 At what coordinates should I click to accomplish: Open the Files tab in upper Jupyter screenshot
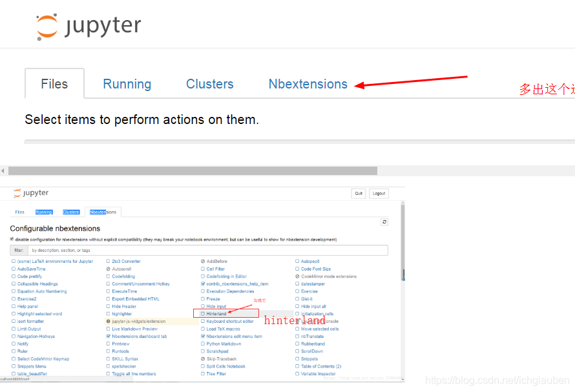[54, 83]
